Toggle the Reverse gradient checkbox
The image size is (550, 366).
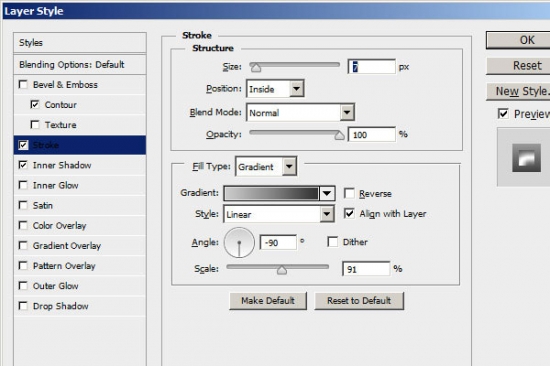(349, 193)
